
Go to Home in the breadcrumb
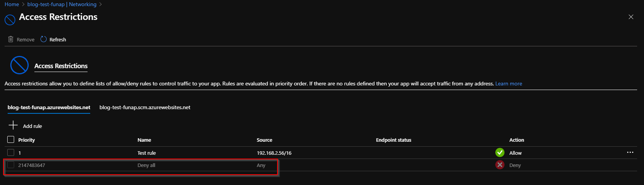12,4
